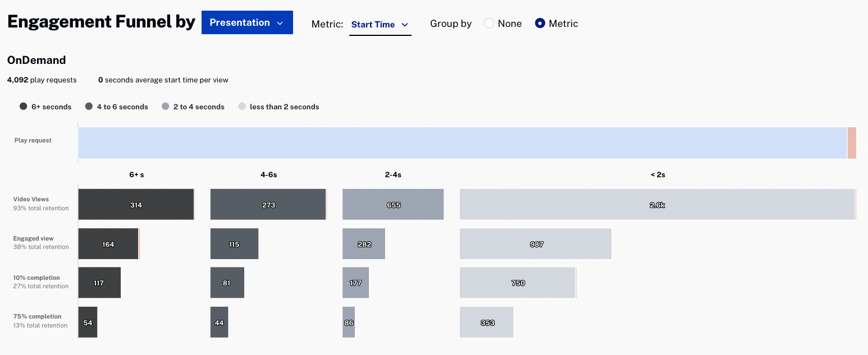Toggle the less than 2 seconds legend item
Image resolution: width=868 pixels, height=355 pixels.
[x=279, y=107]
